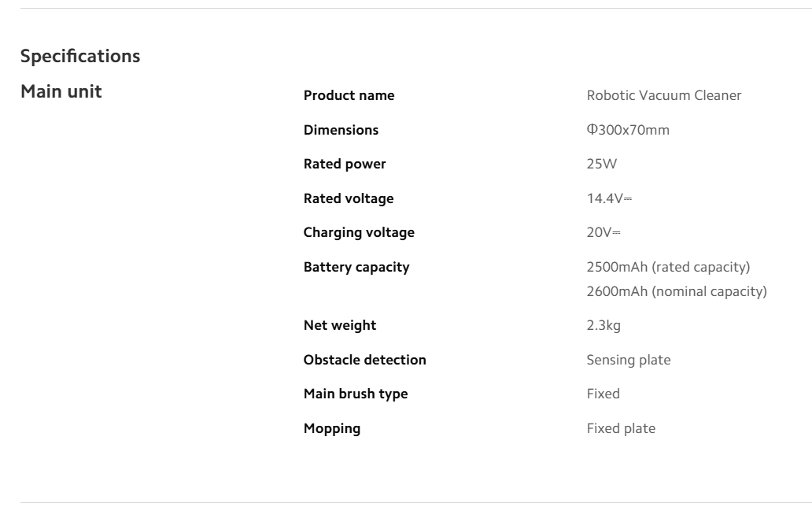Click the Dimensions label
The image size is (812, 507).
coord(341,130)
